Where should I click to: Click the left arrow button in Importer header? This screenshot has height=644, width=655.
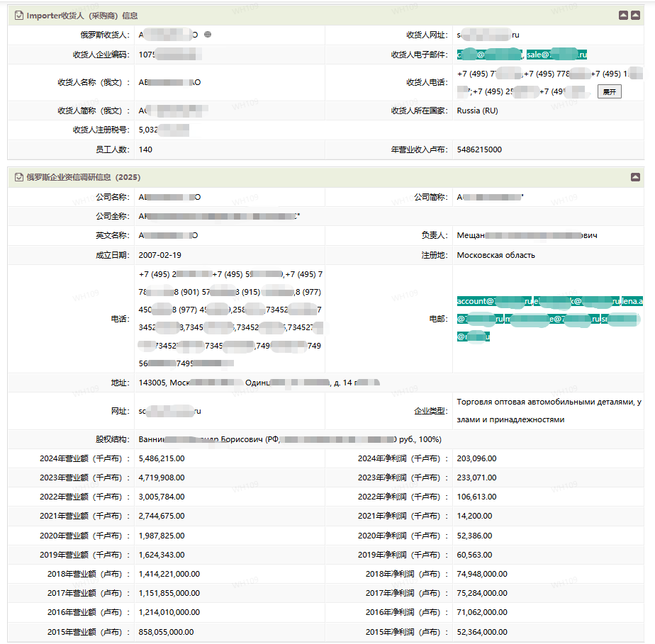point(623,16)
